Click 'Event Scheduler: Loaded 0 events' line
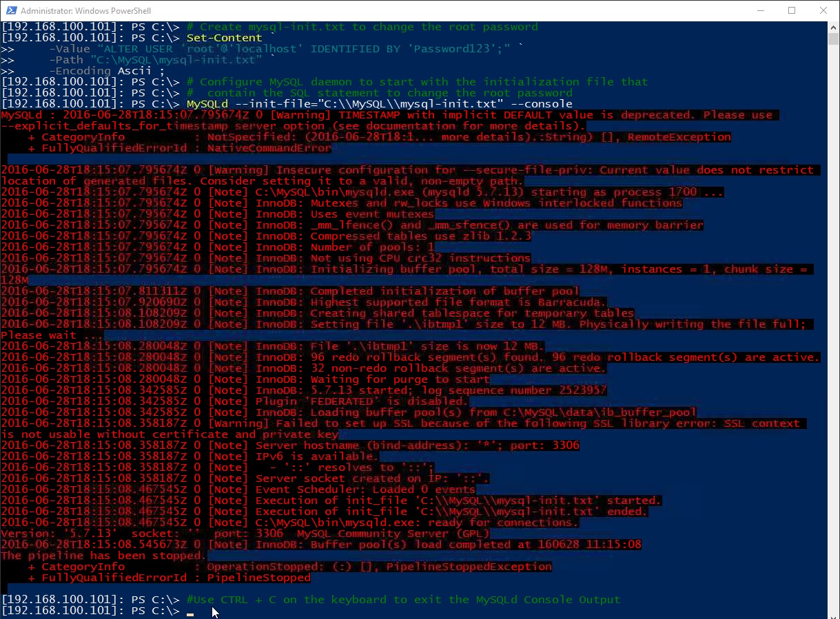 pos(238,490)
